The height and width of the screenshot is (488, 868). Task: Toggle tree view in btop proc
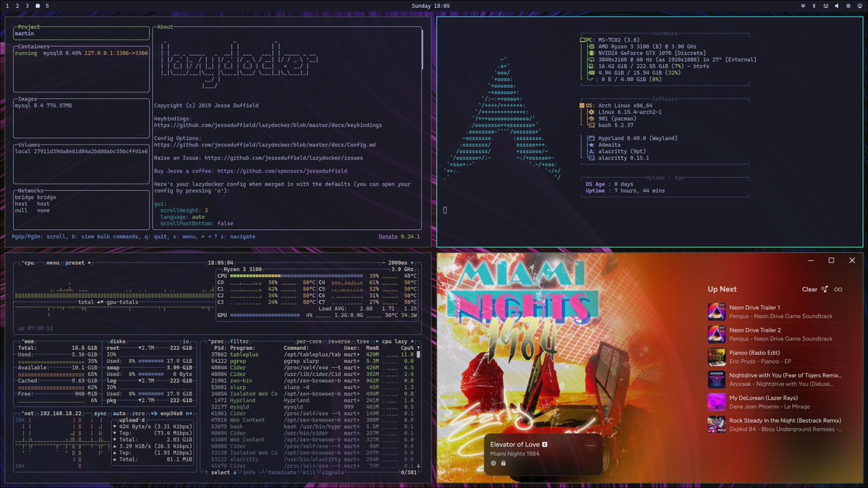pyautogui.click(x=362, y=341)
